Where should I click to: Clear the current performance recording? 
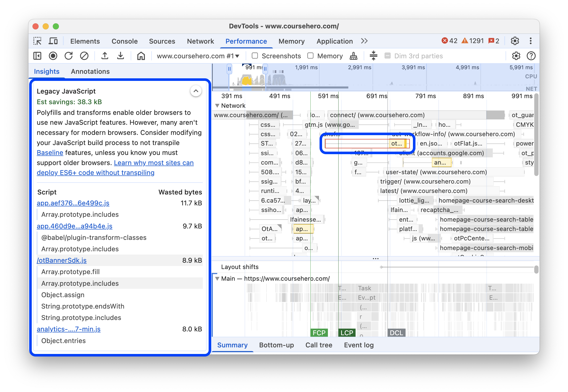(x=84, y=56)
